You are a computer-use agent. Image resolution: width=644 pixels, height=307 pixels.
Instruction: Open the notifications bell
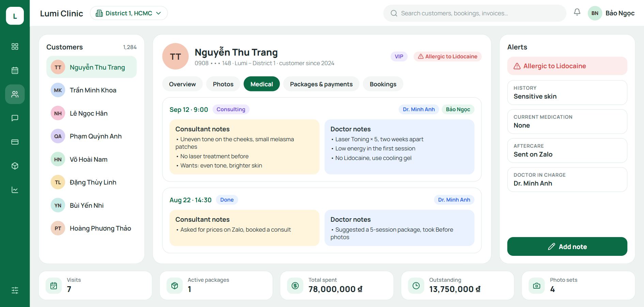click(577, 12)
